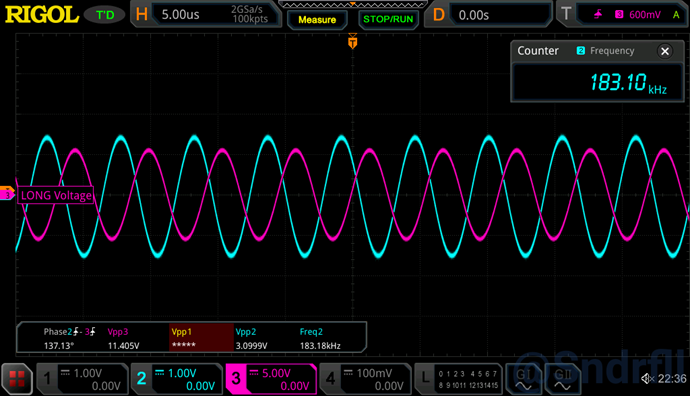690x396 pixels.
Task: Open the Measure menu
Action: pyautogui.click(x=317, y=20)
